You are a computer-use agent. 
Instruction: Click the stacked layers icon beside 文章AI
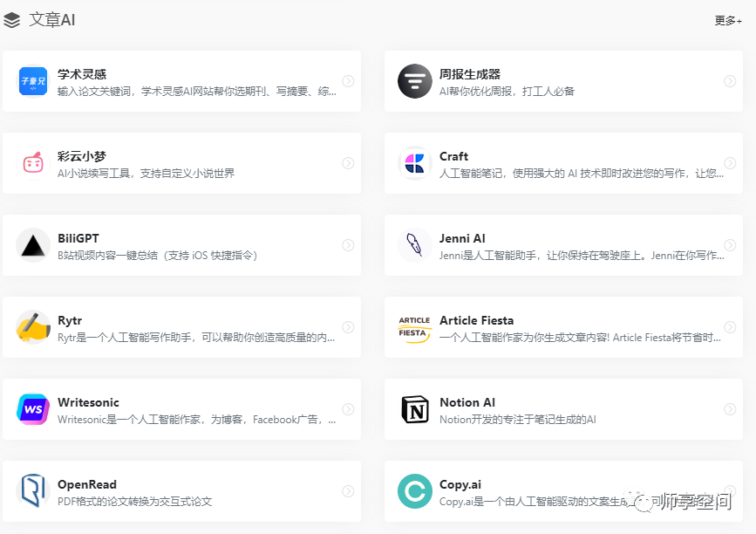pos(11,20)
